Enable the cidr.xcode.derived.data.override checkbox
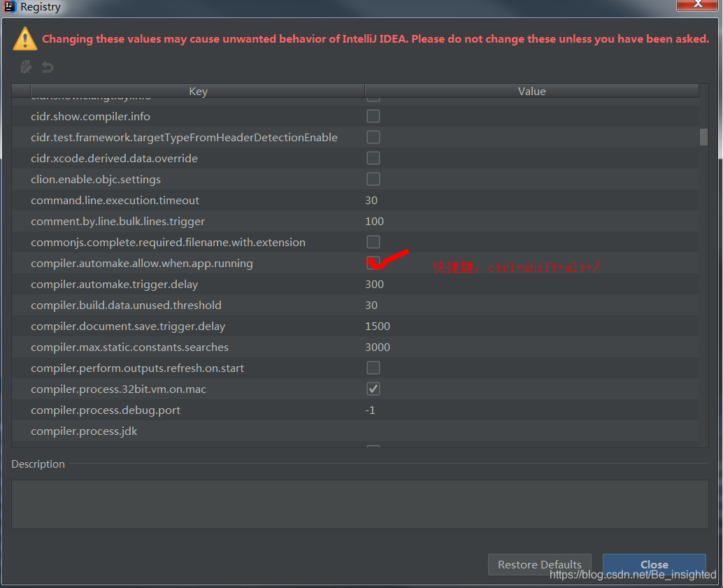The image size is (723, 588). point(373,158)
